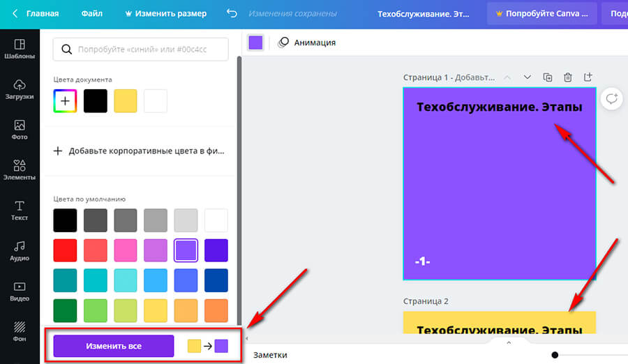Open the Photos (Фото) sidebar panel
Screen dimensions: 628x364
tap(19, 130)
